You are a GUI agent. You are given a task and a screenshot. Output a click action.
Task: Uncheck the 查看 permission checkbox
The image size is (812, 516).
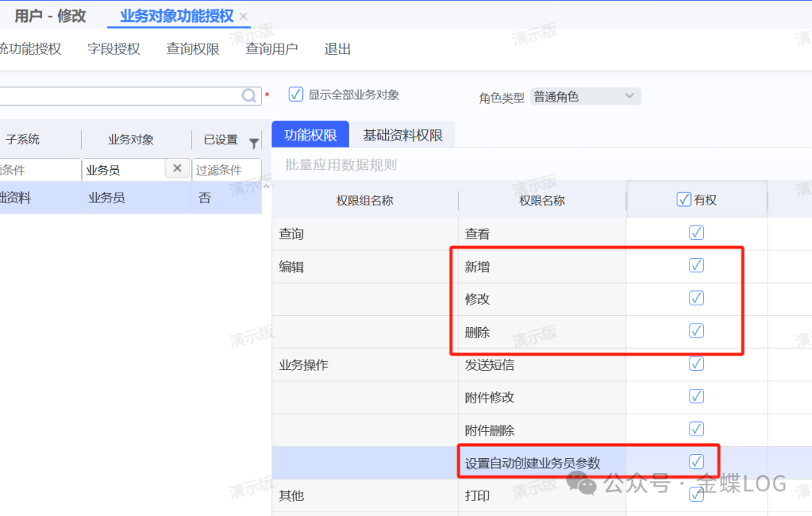point(696,233)
